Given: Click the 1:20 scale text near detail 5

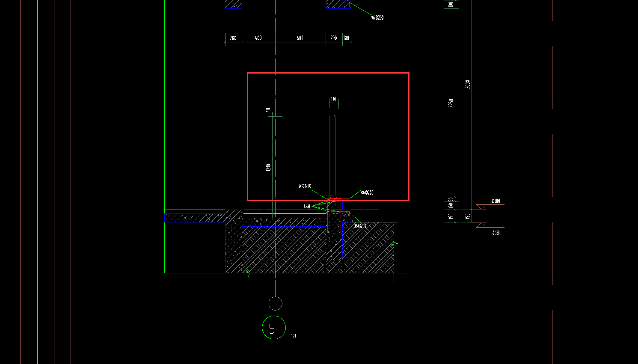Looking at the screenshot, I should 294,336.
